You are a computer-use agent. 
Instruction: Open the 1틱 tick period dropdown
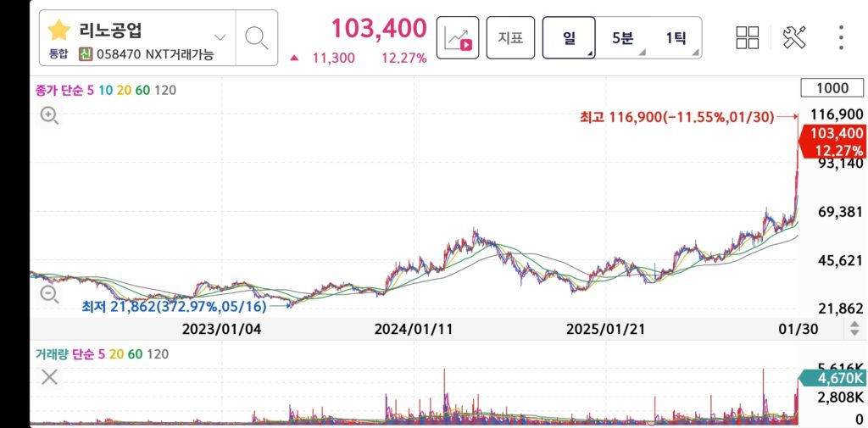[x=676, y=38]
